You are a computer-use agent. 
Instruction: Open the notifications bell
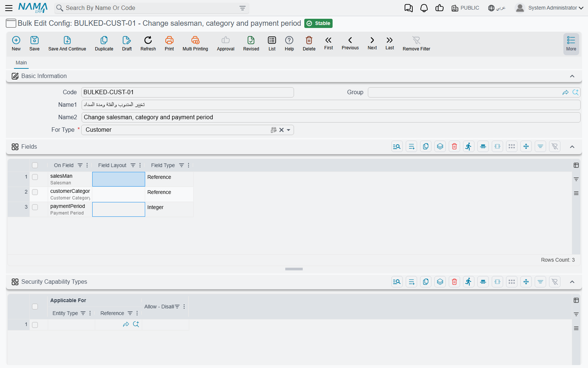(x=424, y=8)
